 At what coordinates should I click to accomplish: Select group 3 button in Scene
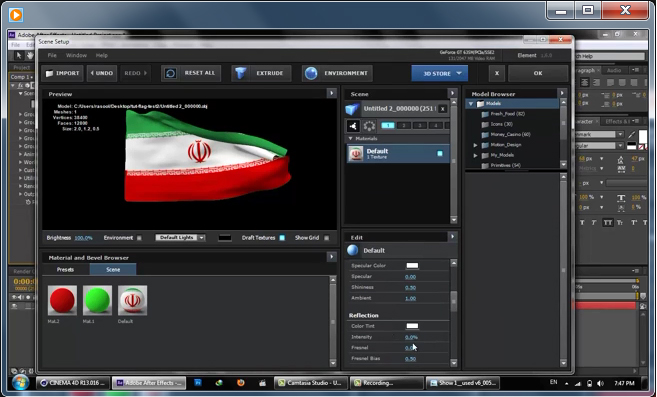[x=420, y=125]
